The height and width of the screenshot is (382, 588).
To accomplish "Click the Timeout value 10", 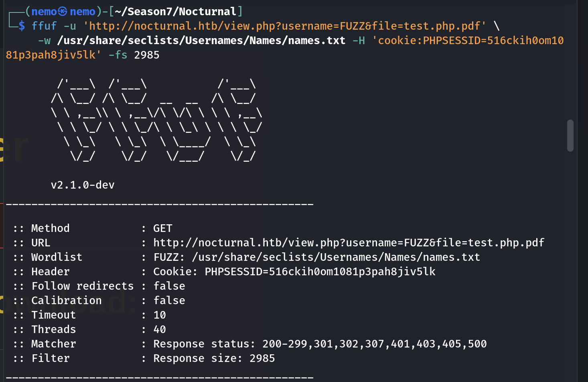I will coord(159,315).
